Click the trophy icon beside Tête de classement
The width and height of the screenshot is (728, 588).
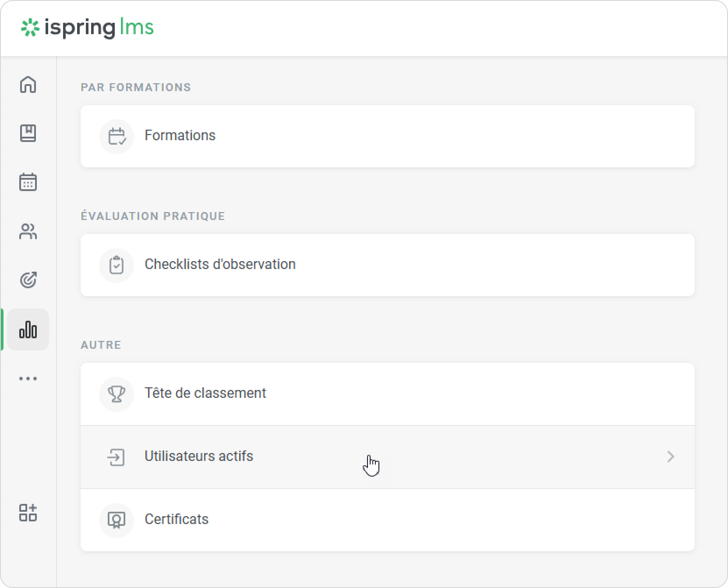tap(117, 394)
